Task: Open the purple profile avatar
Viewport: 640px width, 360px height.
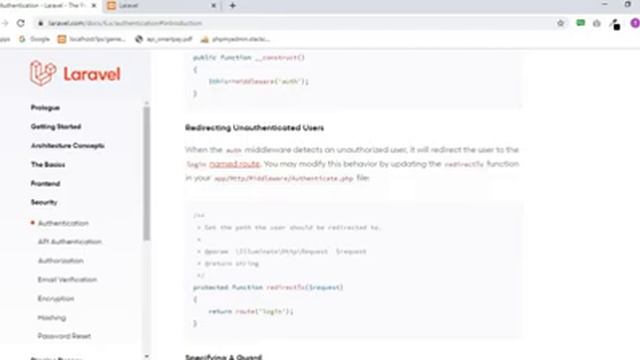Action: (x=635, y=23)
